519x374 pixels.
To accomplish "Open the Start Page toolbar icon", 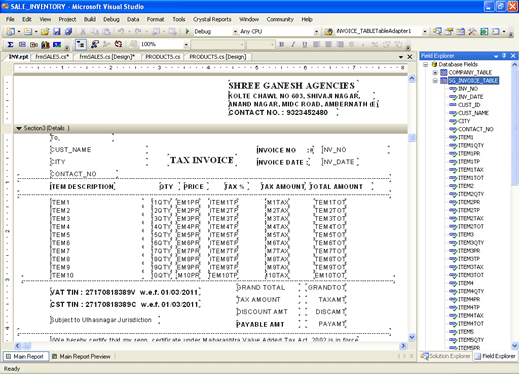I will pos(484,31).
